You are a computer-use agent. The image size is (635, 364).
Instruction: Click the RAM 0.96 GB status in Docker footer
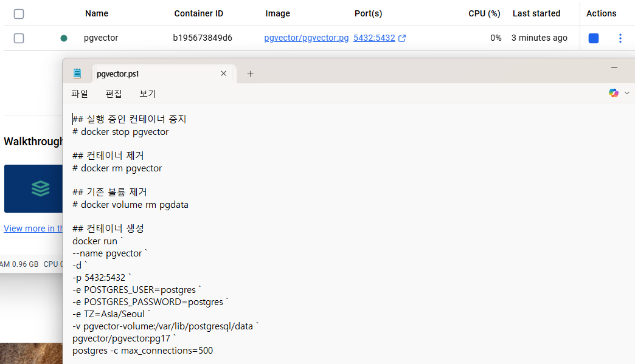(19, 264)
